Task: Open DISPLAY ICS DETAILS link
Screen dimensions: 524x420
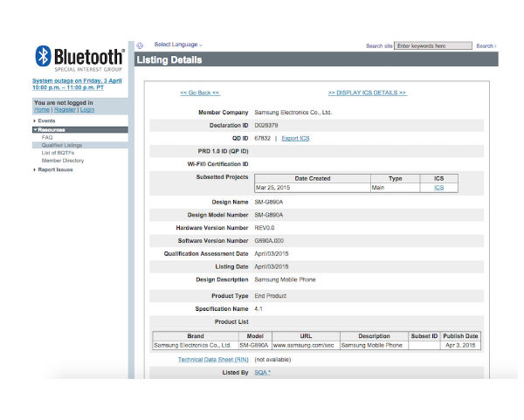Action: point(368,93)
